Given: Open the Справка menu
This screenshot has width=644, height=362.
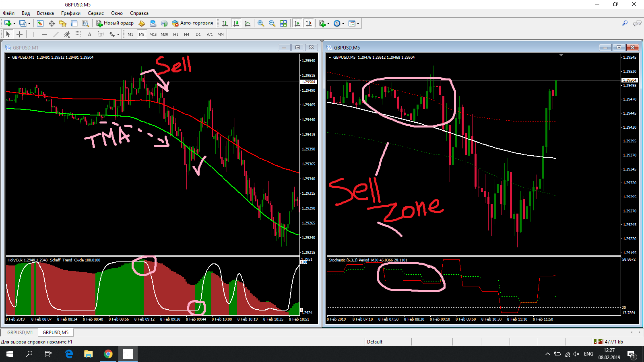Looking at the screenshot, I should point(139,13).
